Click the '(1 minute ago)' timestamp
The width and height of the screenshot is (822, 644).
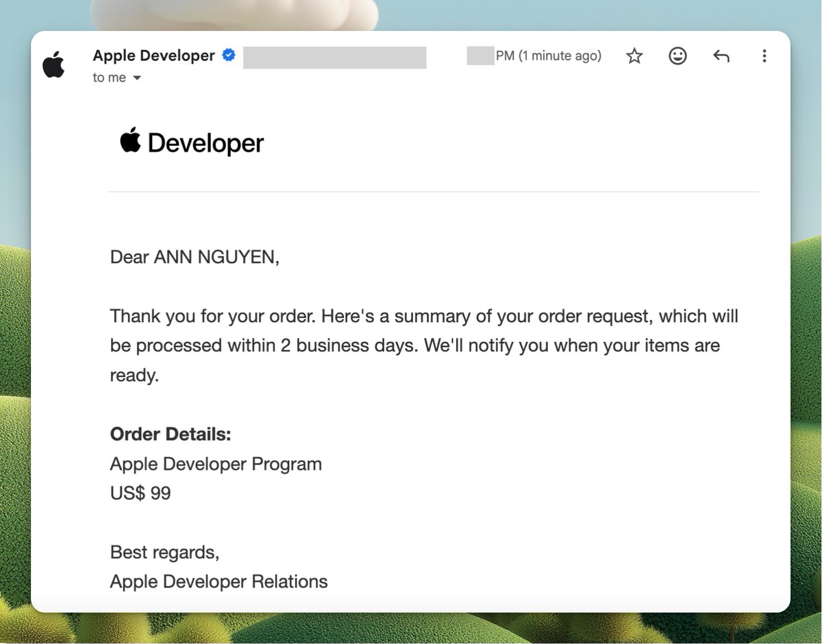pos(560,55)
